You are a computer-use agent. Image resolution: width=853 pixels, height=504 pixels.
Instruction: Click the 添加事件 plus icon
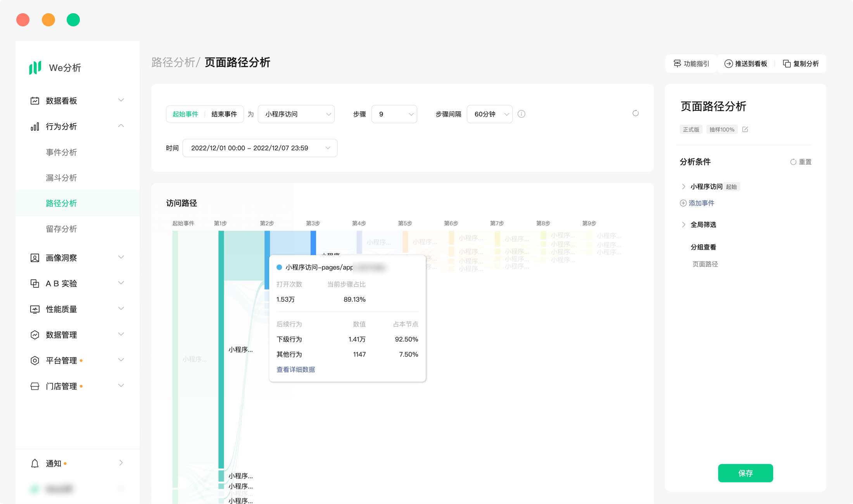(683, 203)
